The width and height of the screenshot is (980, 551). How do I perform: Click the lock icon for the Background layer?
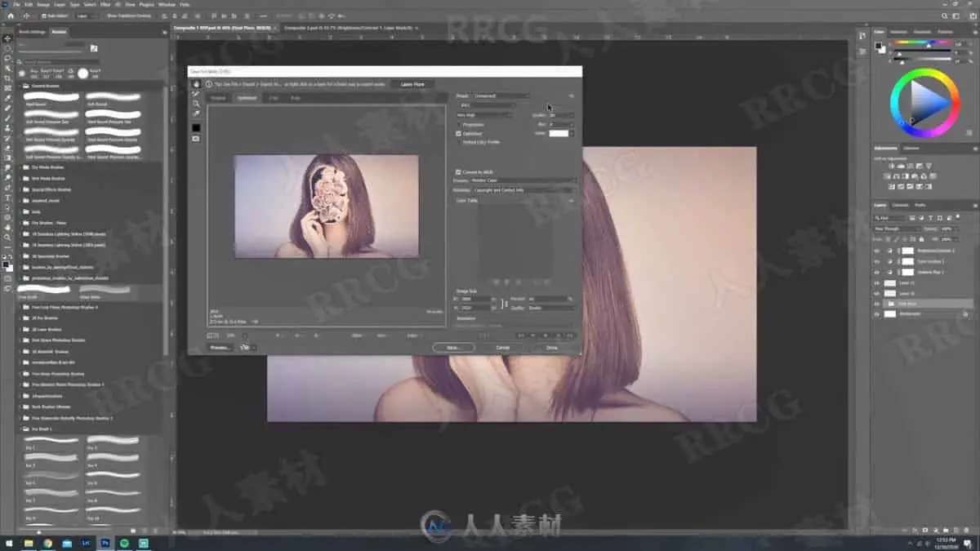click(965, 313)
